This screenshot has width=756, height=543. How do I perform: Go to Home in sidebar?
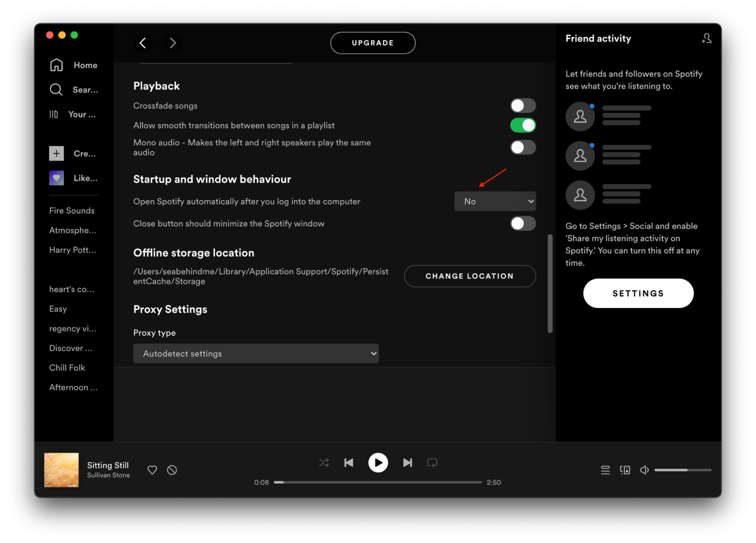[x=73, y=65]
